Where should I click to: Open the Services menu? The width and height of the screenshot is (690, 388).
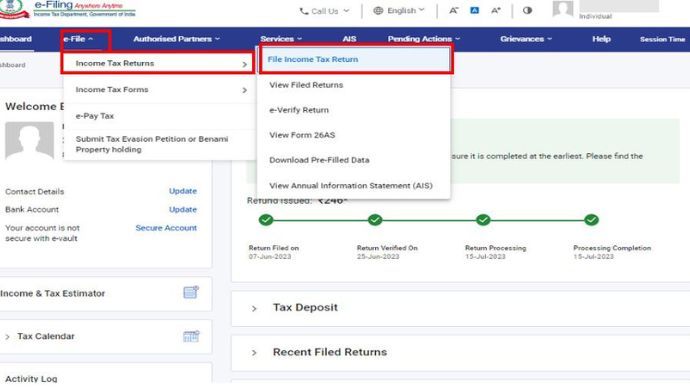281,39
